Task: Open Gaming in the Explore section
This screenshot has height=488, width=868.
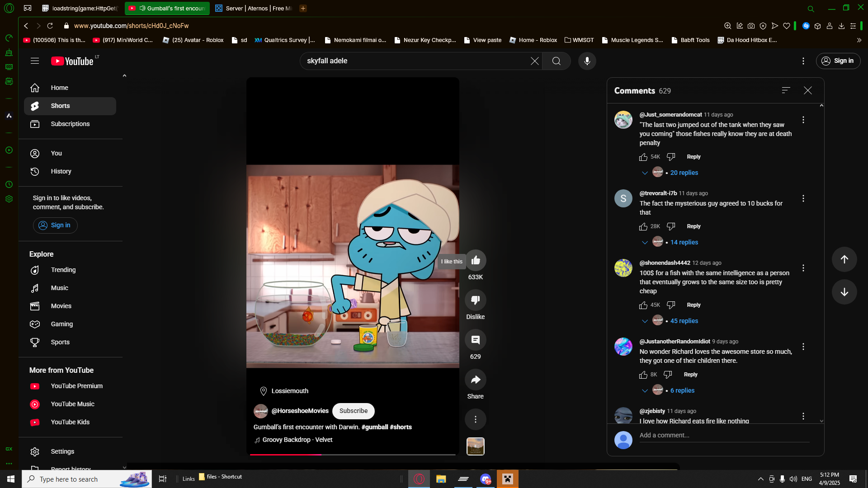Action: [70, 324]
